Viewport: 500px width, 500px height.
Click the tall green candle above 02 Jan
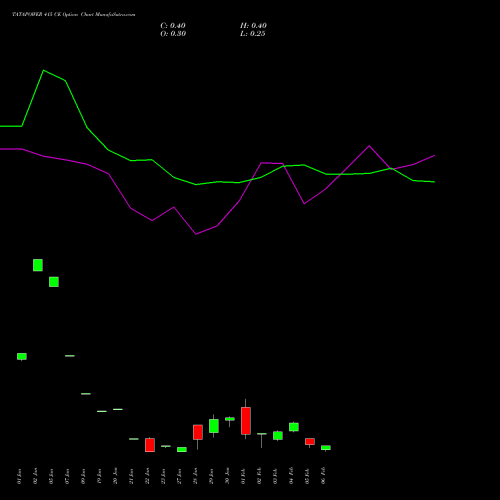(38, 265)
